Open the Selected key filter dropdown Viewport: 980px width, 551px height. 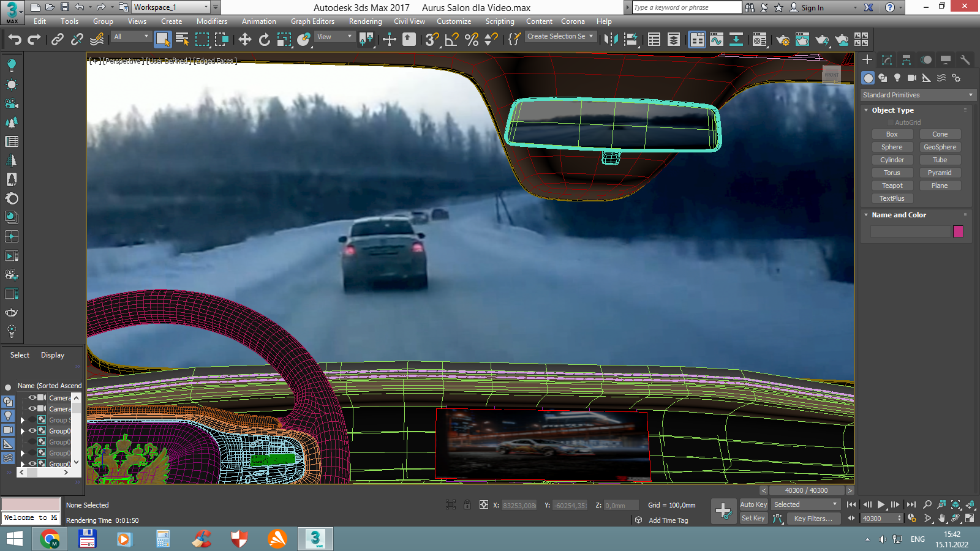point(805,504)
